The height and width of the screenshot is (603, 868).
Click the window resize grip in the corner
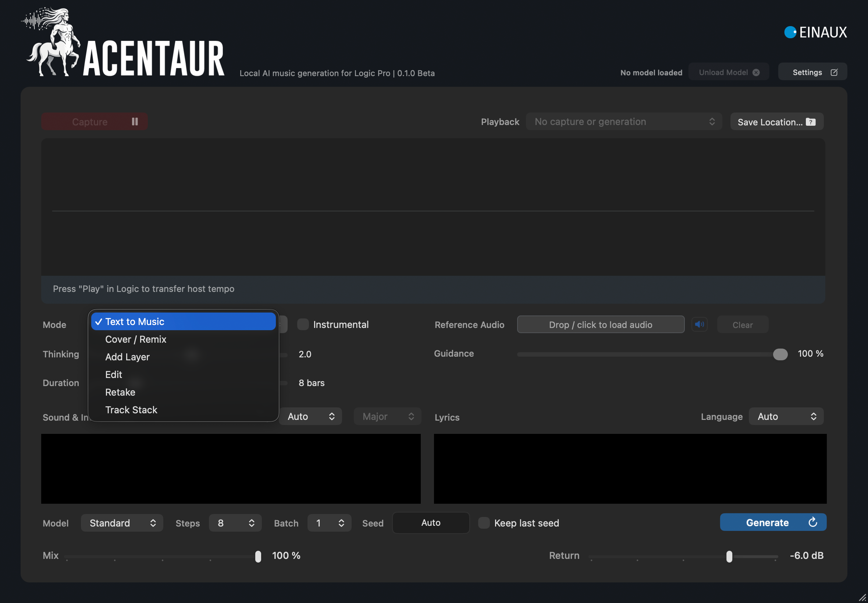click(x=862, y=597)
